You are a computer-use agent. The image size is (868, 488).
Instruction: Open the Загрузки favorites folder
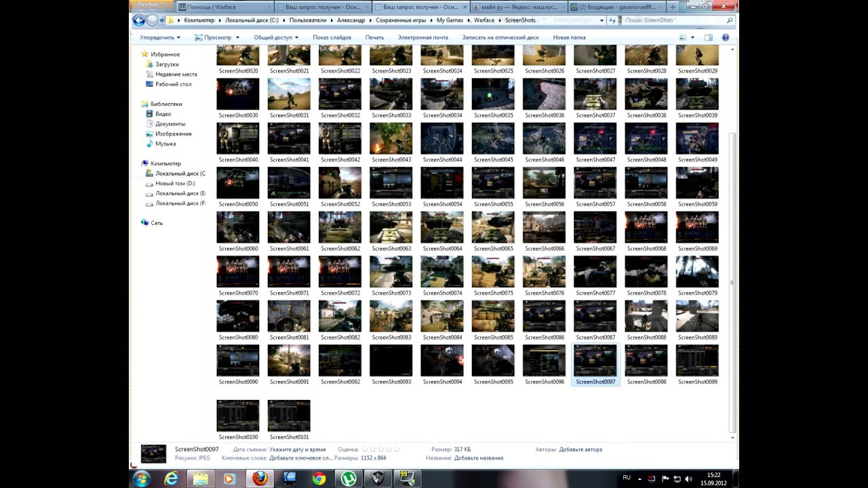167,64
